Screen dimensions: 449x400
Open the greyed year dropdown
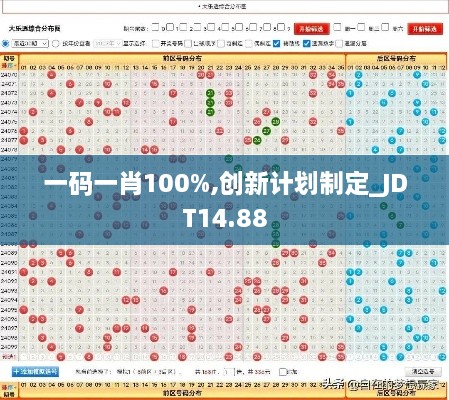[x=107, y=44]
